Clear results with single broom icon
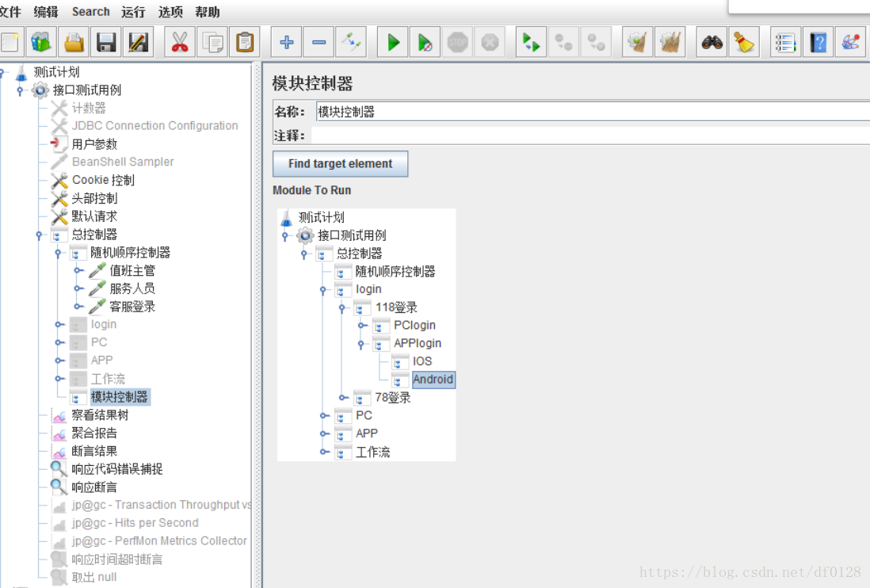This screenshot has height=588, width=870. [x=638, y=42]
